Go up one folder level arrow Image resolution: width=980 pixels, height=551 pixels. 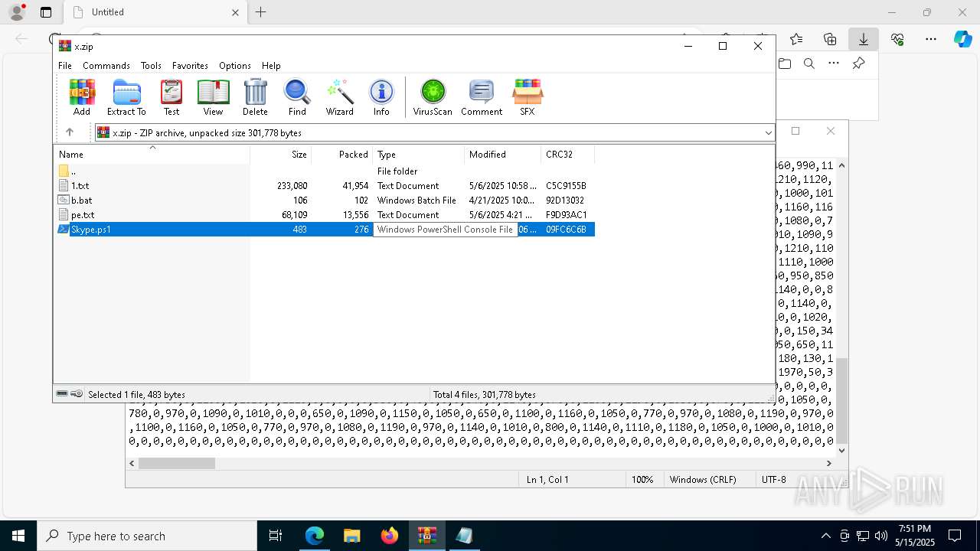point(70,132)
